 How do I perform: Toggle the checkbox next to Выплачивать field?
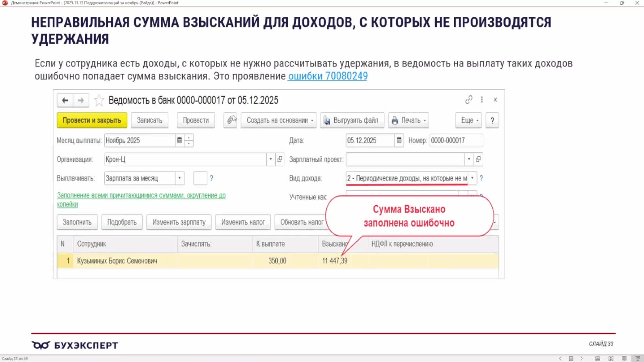pos(200,178)
